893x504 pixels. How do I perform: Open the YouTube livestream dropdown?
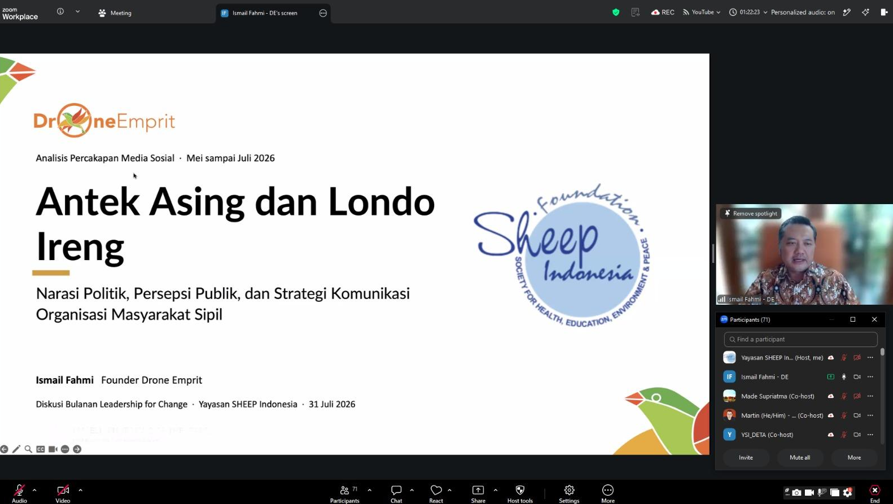pyautogui.click(x=701, y=12)
